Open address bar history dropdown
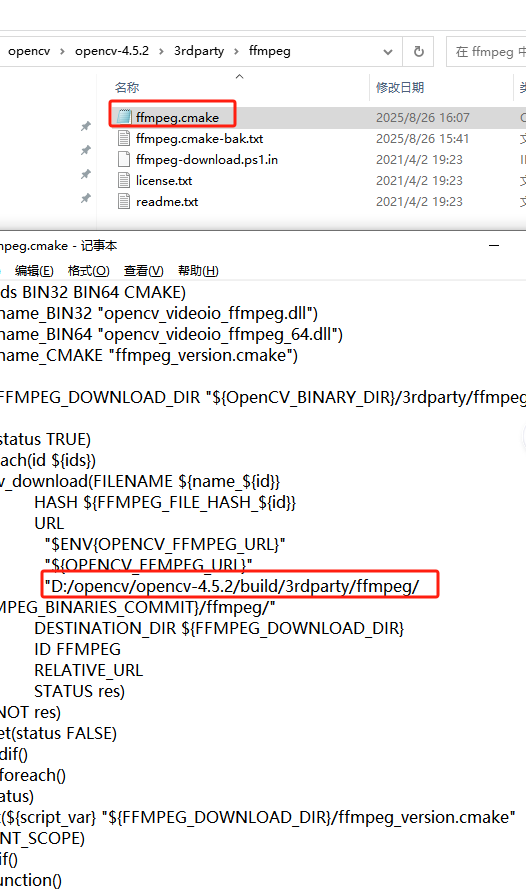The height and width of the screenshot is (889, 526). pyautogui.click(x=388, y=52)
